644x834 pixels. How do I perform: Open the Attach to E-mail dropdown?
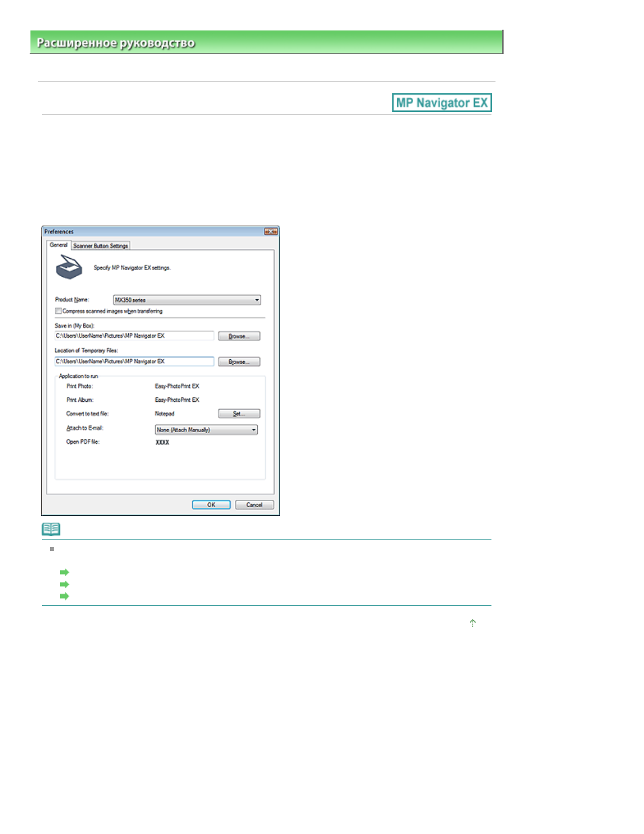click(207, 429)
